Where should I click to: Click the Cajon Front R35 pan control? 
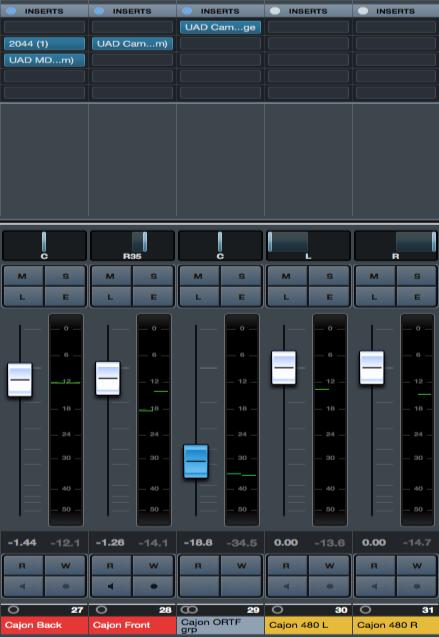132,245
